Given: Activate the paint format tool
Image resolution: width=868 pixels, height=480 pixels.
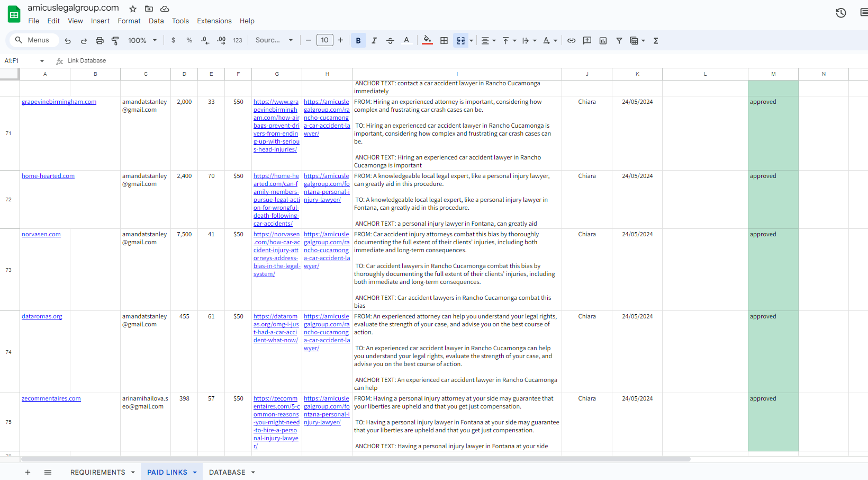Looking at the screenshot, I should [x=115, y=41].
